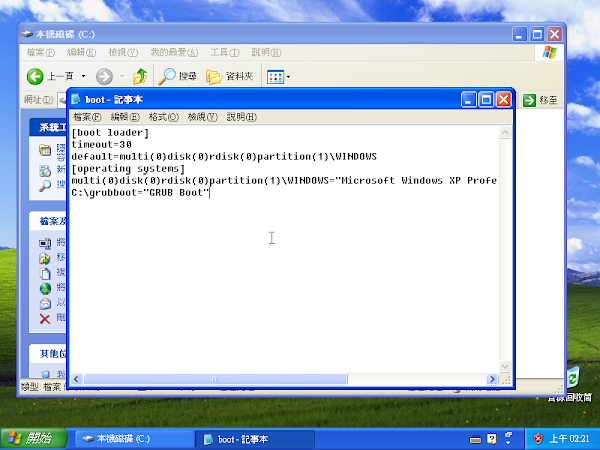Click the boot - 記事本 taskbar button
Image resolution: width=600 pixels, height=450 pixels.
pos(254,439)
